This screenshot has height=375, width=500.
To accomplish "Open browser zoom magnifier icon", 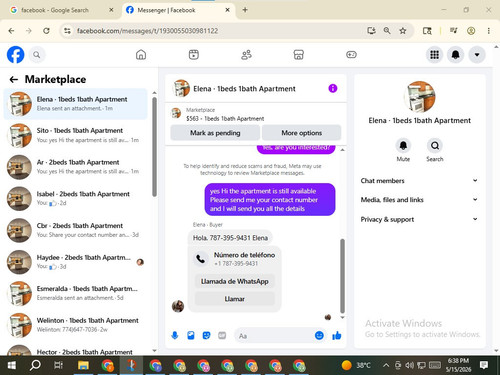I will coord(387,31).
